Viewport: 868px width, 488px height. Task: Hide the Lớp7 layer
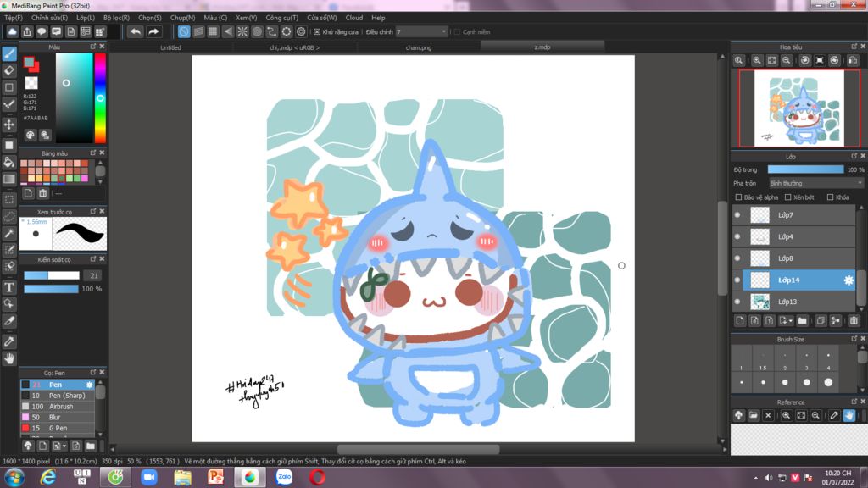tap(737, 214)
